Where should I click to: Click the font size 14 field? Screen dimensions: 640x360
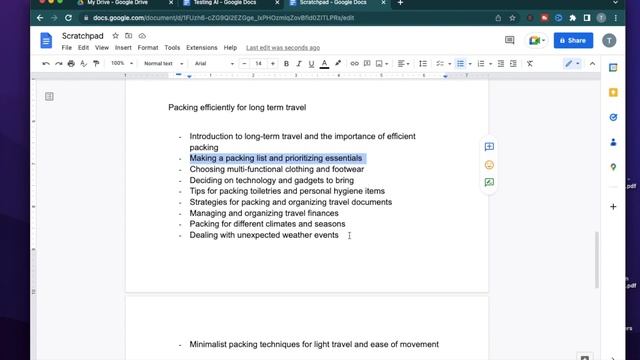click(x=258, y=64)
